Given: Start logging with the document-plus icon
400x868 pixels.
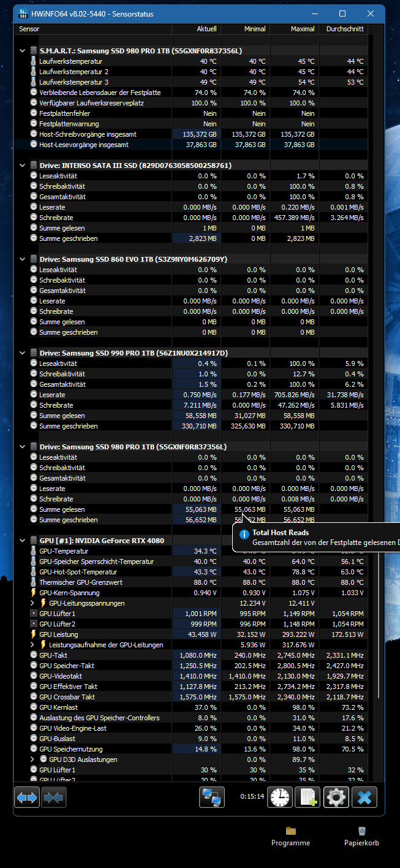Looking at the screenshot, I should tap(308, 797).
